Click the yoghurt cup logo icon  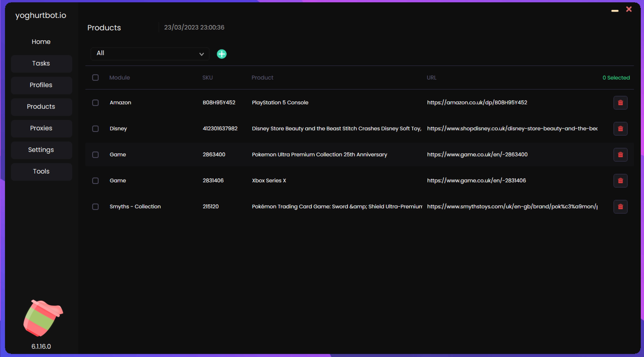[43, 318]
